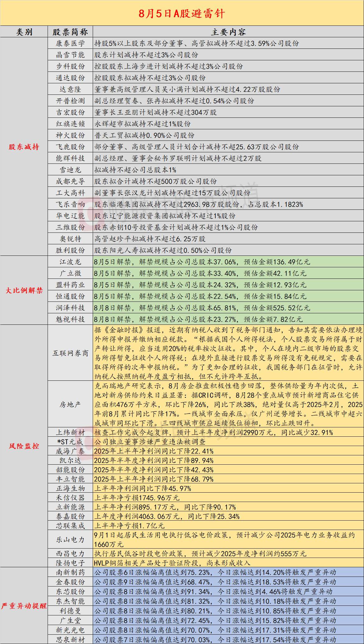Screen dimensions: 364x644
Task: Select stock name 工大高科
Action: pyautogui.click(x=70, y=193)
